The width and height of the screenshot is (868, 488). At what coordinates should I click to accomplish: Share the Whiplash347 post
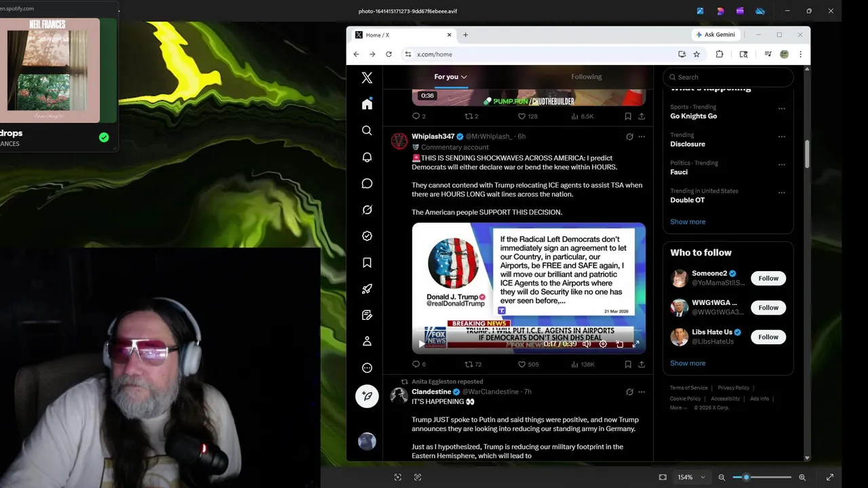642,364
